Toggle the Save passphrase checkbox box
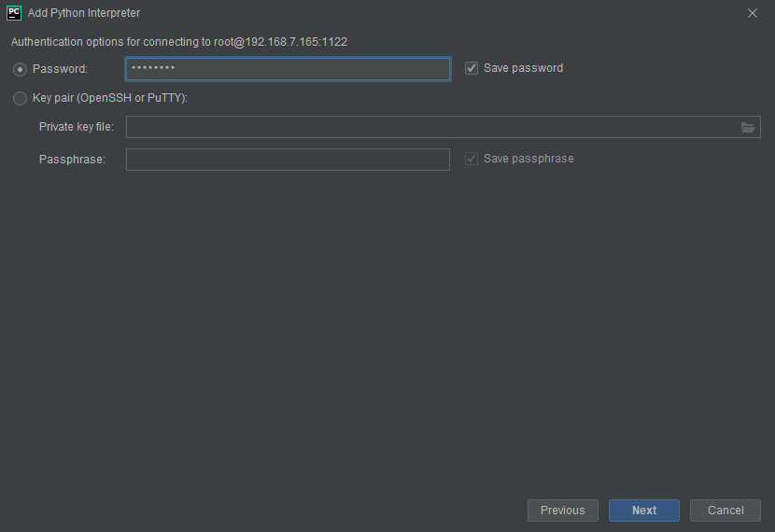 (472, 159)
